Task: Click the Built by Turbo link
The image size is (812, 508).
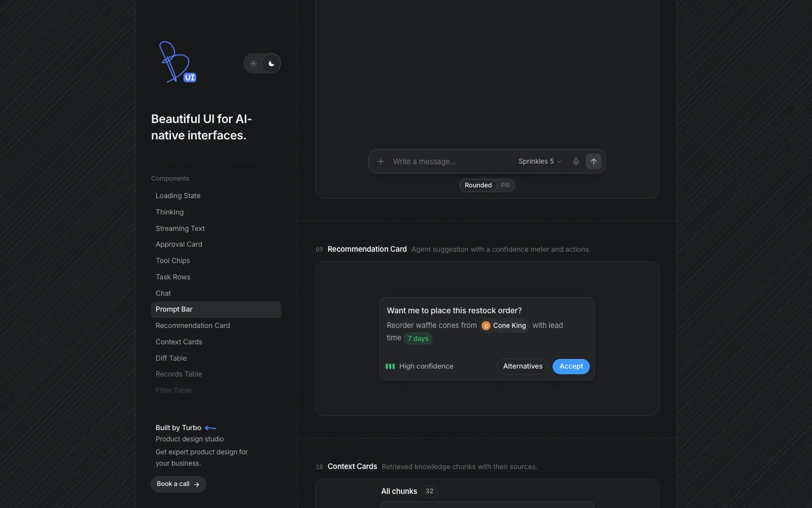Action: coord(178,428)
